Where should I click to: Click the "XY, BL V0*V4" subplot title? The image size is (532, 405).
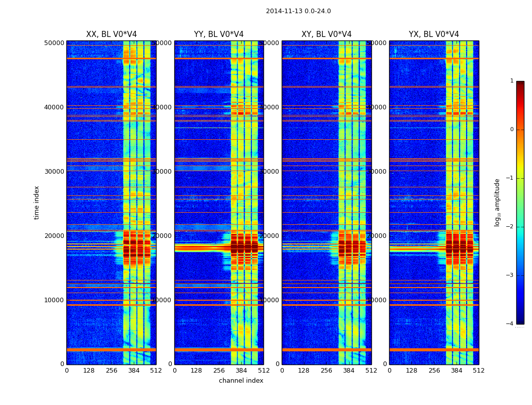[326, 34]
